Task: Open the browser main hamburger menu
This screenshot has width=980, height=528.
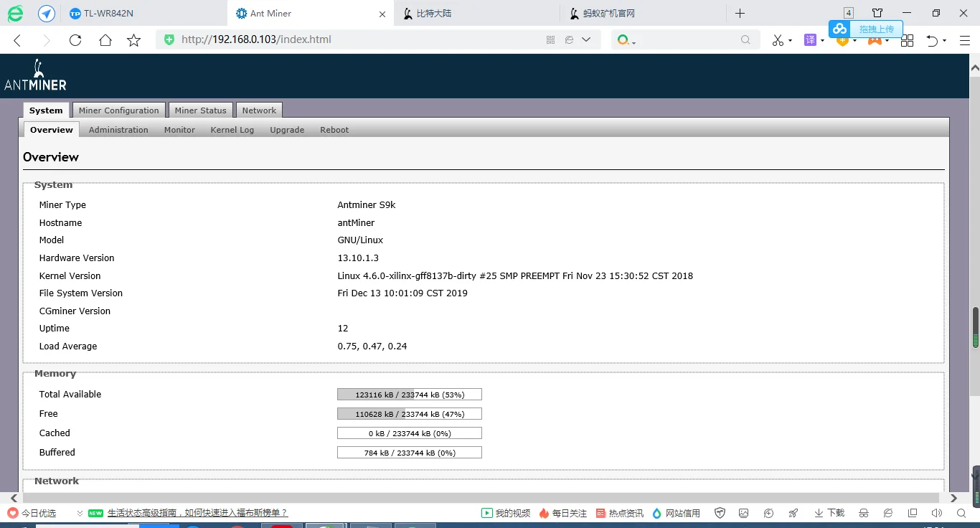Action: (x=964, y=40)
